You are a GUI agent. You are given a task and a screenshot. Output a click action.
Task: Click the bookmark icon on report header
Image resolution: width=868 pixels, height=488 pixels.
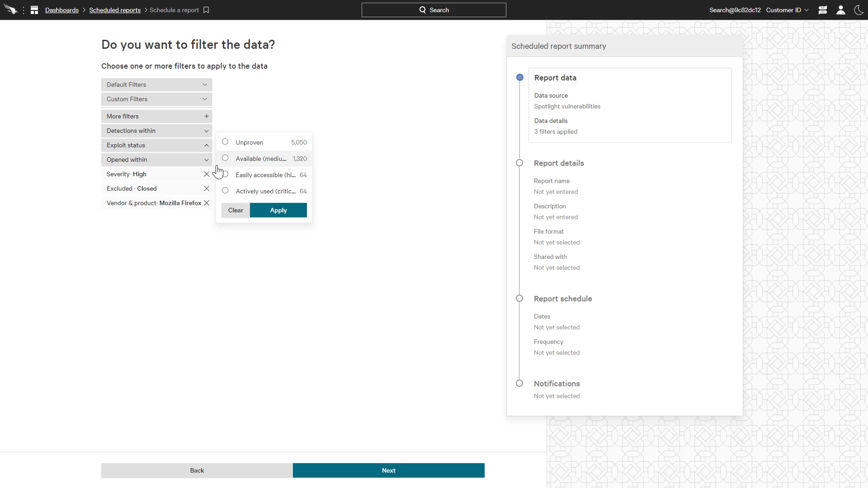206,10
